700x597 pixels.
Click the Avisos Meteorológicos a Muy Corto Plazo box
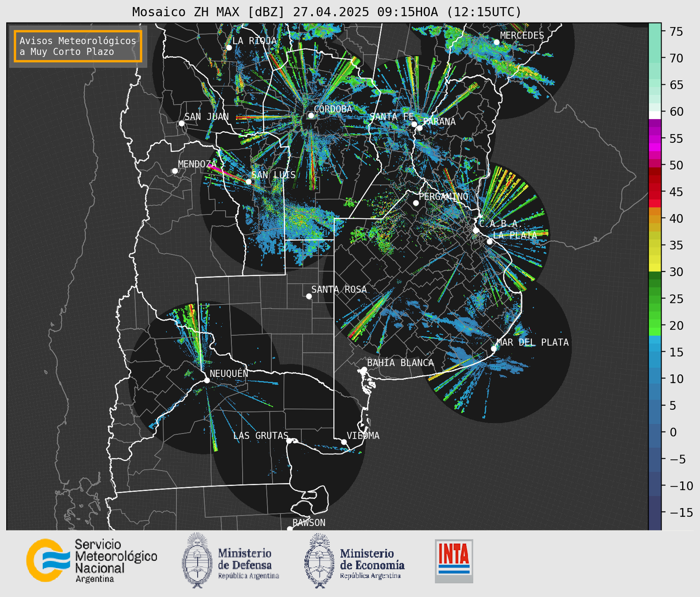[x=78, y=46]
